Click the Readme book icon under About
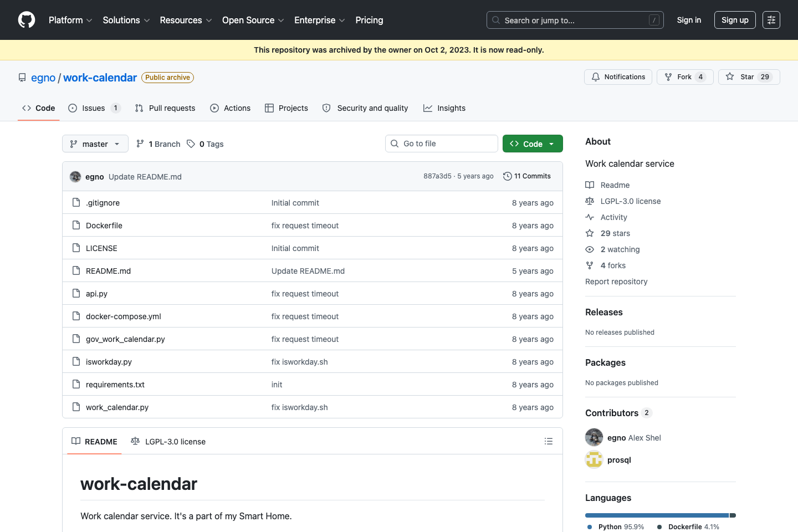 click(x=590, y=185)
